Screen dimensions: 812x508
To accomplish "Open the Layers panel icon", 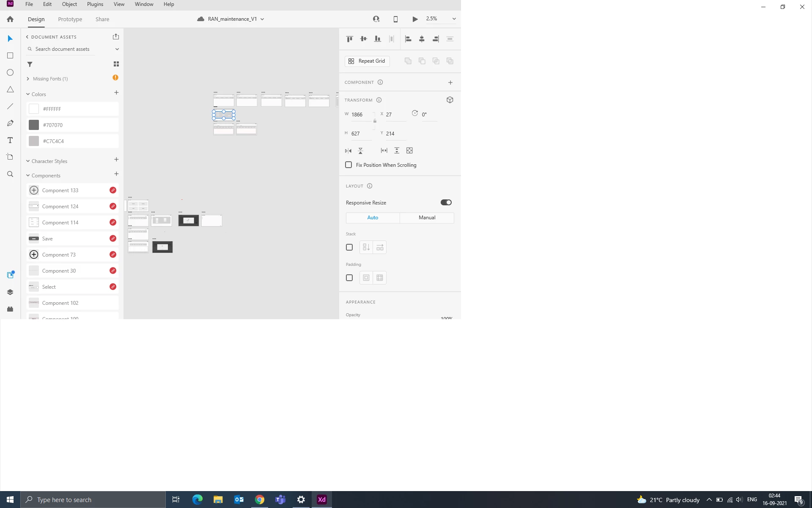I will (x=10, y=292).
